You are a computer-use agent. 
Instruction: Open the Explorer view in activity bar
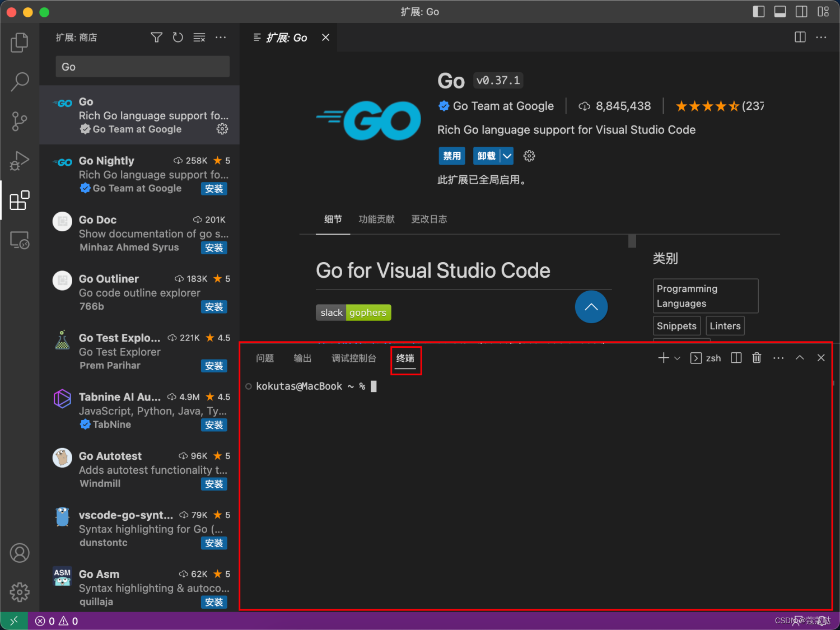tap(20, 43)
